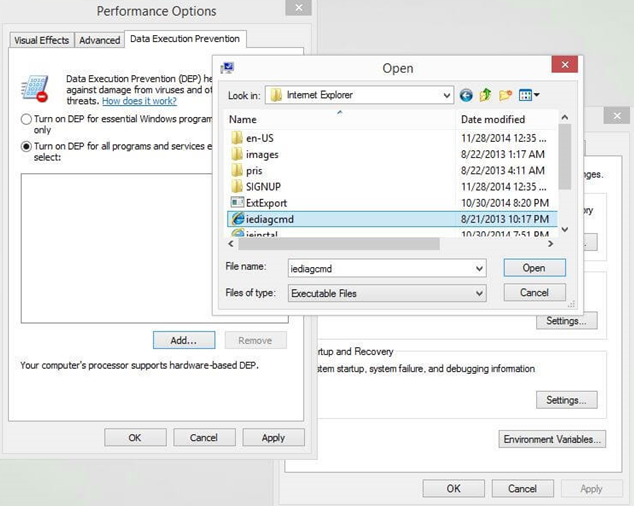Create new folder icon in Open dialog
Screen dimensions: 634x506
(505, 95)
